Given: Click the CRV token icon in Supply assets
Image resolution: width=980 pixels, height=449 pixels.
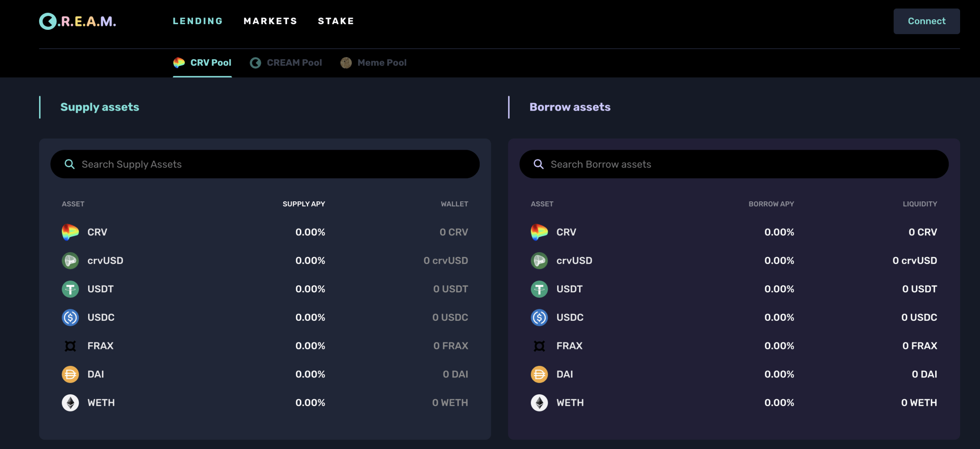Looking at the screenshot, I should pyautogui.click(x=70, y=232).
